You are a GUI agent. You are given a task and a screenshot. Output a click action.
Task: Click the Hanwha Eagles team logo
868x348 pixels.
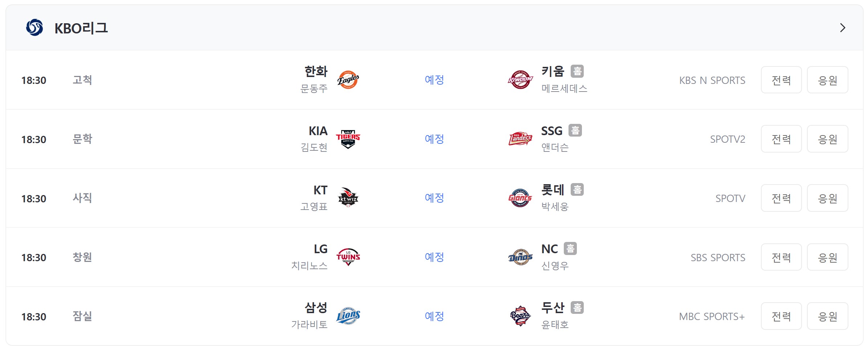pos(348,80)
